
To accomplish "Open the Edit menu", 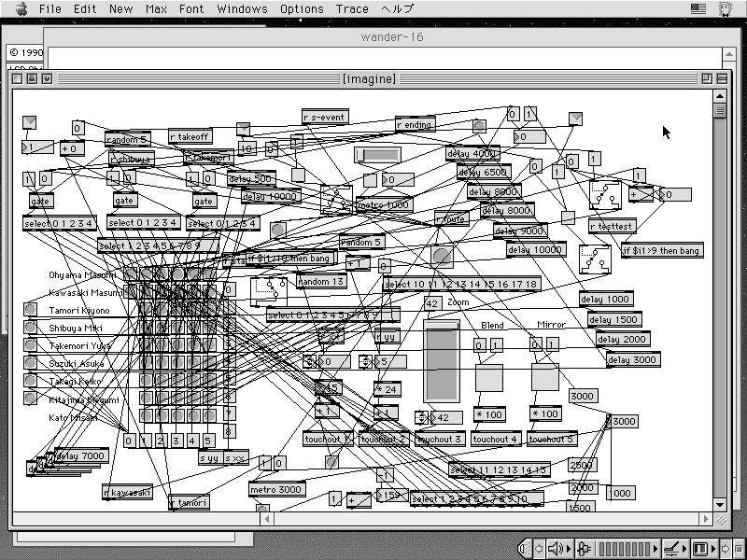I will click(x=85, y=8).
